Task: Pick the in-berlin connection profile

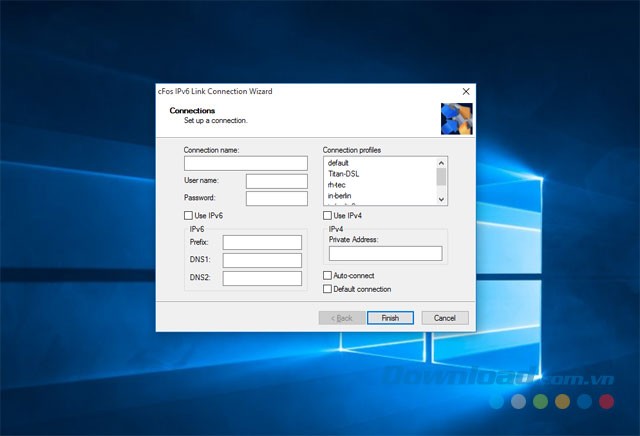Action: click(340, 196)
